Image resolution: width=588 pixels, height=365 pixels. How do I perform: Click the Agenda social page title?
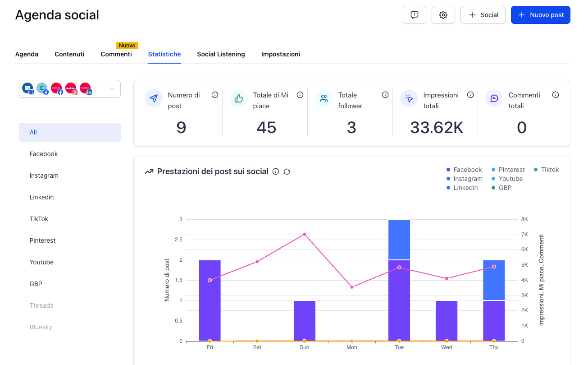(x=57, y=15)
